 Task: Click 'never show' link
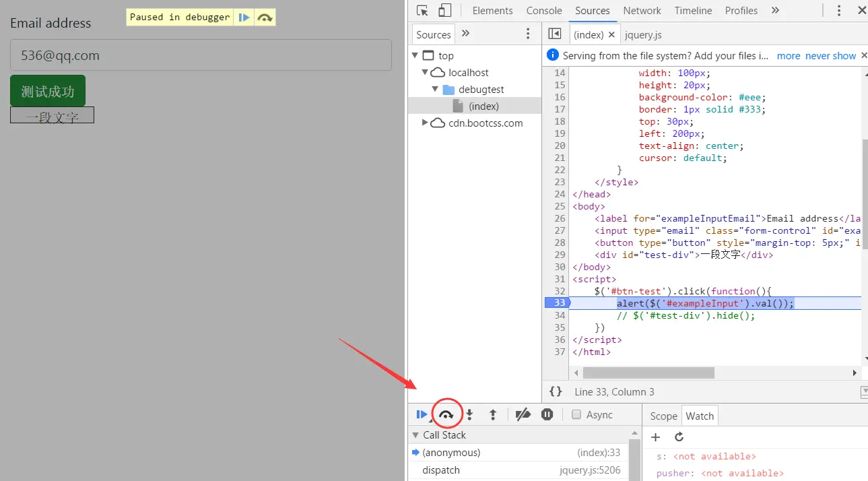831,56
